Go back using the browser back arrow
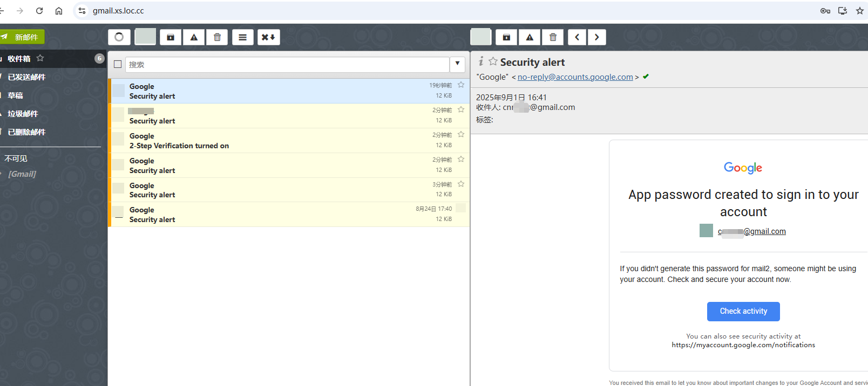 pos(2,11)
